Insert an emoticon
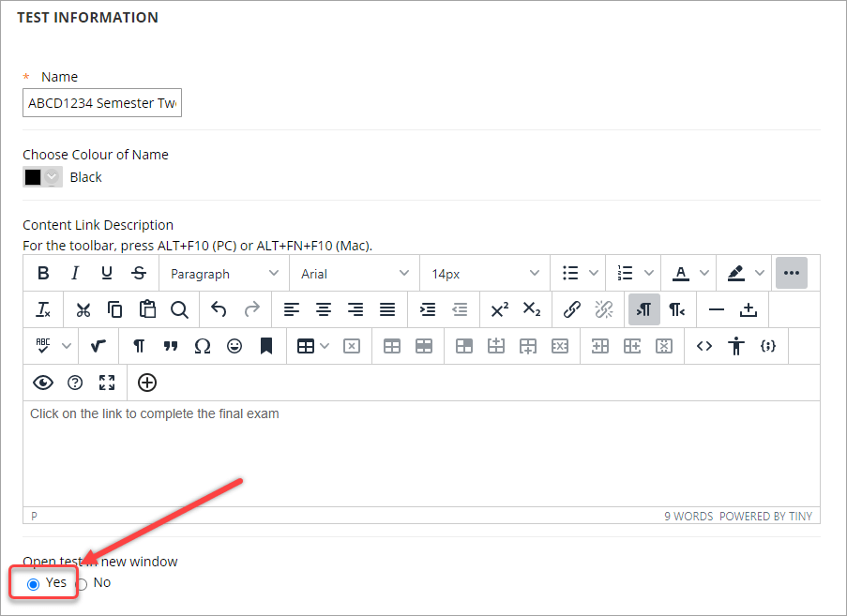This screenshot has width=847, height=616. [235, 346]
